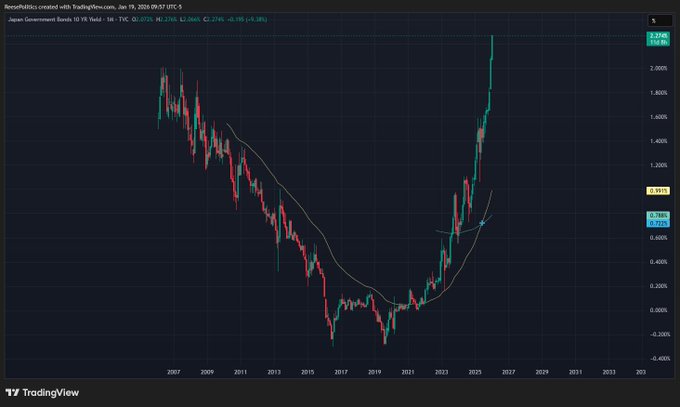This screenshot has width=680, height=407.
Task: Click the blue 0.722% price label
Action: pos(659,222)
